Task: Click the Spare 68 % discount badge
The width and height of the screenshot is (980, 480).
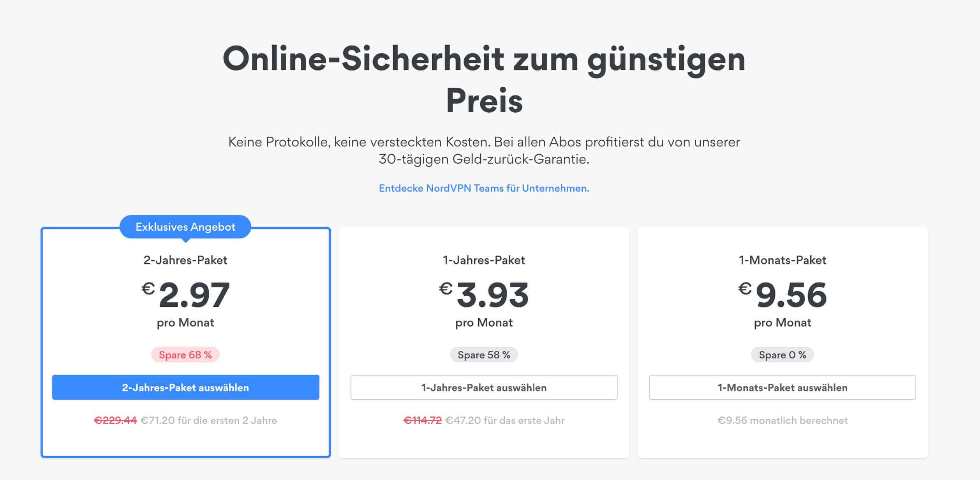Action: click(x=185, y=355)
